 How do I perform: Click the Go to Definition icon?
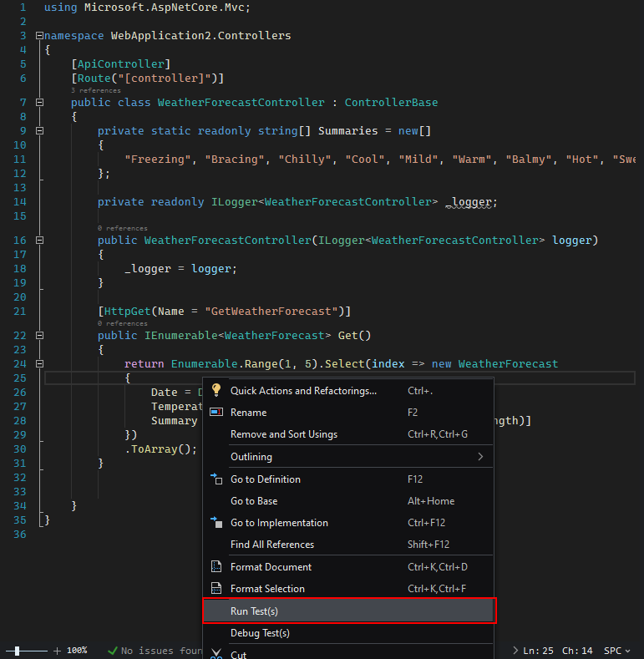point(216,479)
